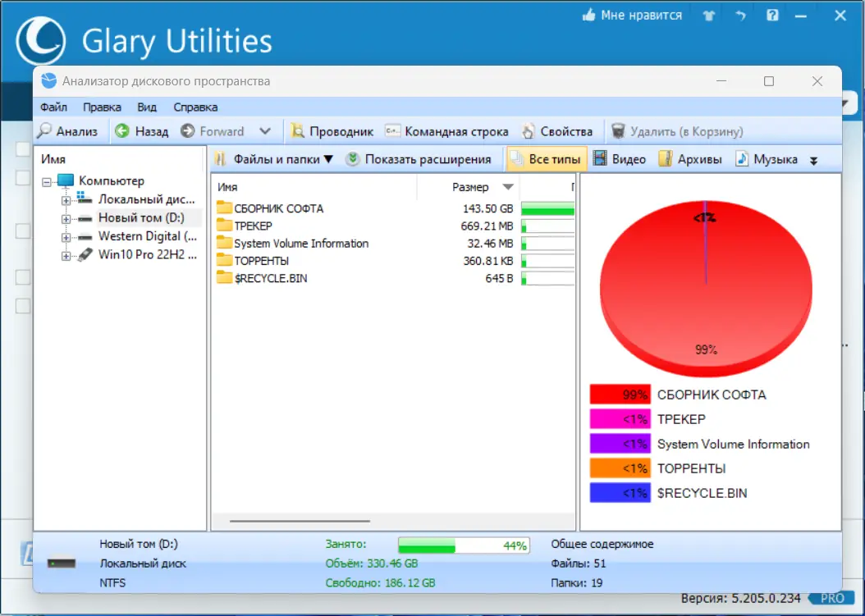
Task: Click the undo arrow icon in Glary header
Action: 741,16
